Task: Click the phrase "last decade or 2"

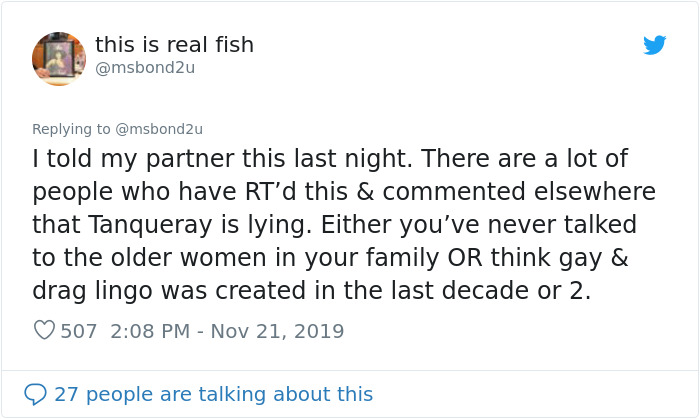Action: [x=515, y=289]
